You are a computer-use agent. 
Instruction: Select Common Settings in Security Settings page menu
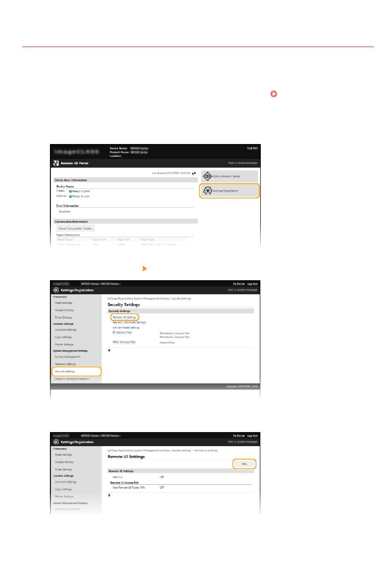click(x=66, y=330)
